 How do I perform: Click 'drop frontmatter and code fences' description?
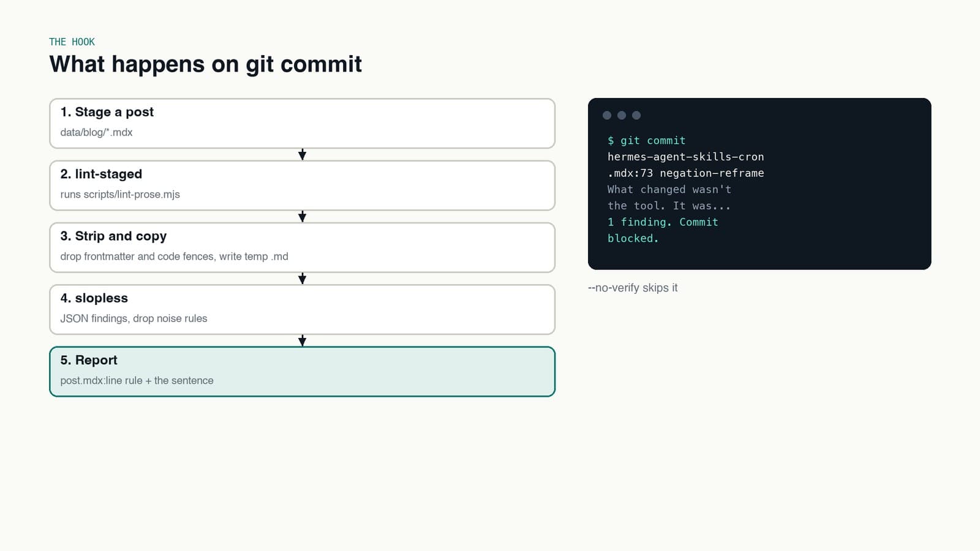137,257
